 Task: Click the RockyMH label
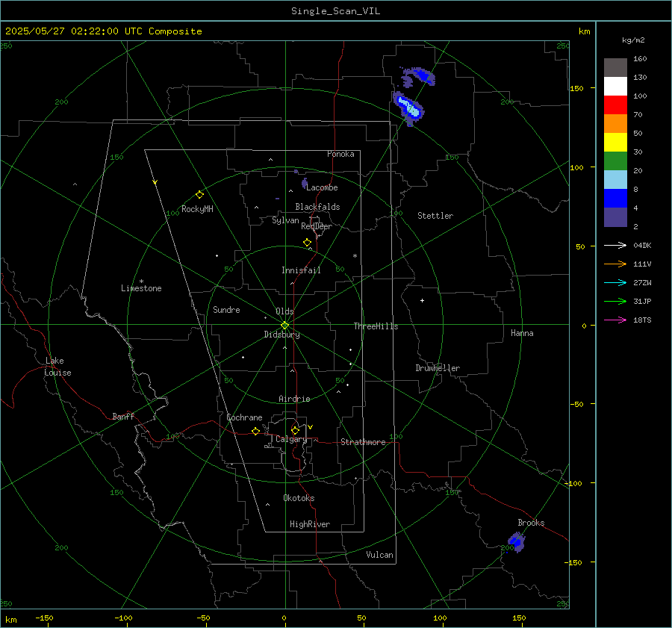[x=197, y=209]
